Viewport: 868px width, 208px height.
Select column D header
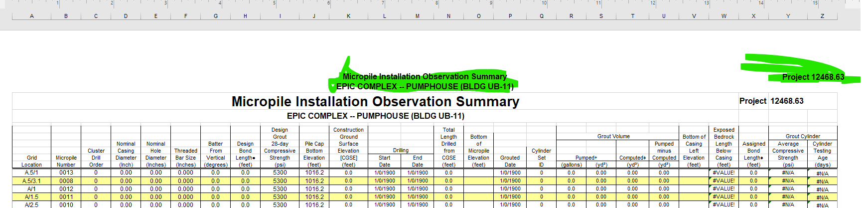click(126, 16)
